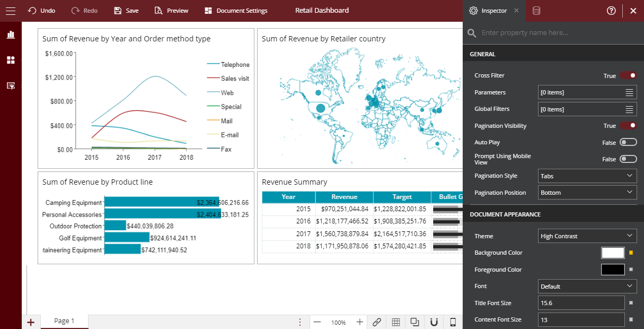Screen dimensions: 644x329
Task: Toggle the grid display icon
Action: 395,322
